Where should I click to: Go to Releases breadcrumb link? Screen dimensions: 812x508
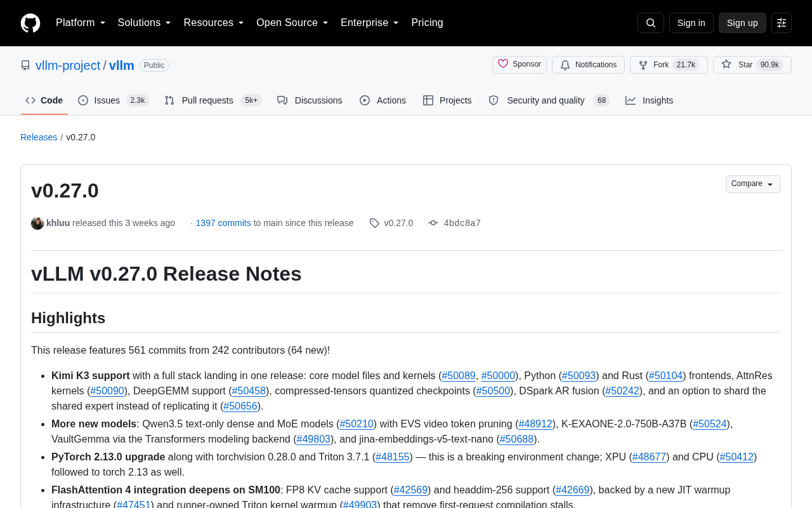coord(39,137)
